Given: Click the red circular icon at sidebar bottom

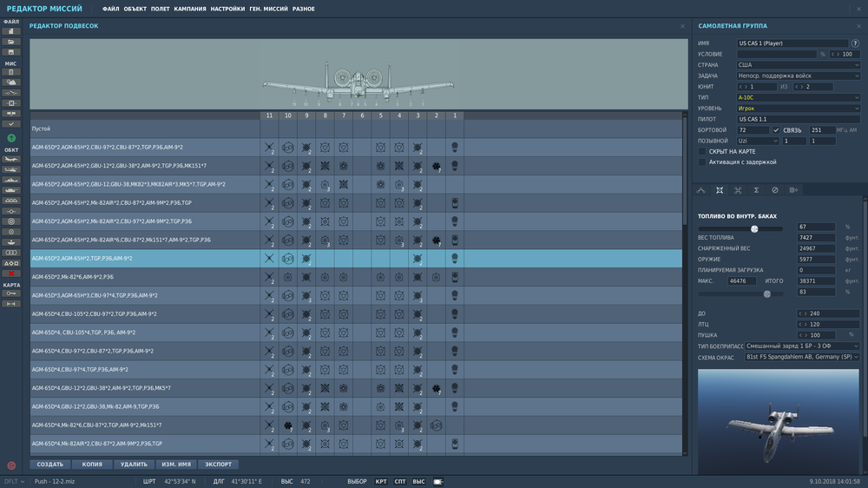Looking at the screenshot, I should tap(11, 465).
